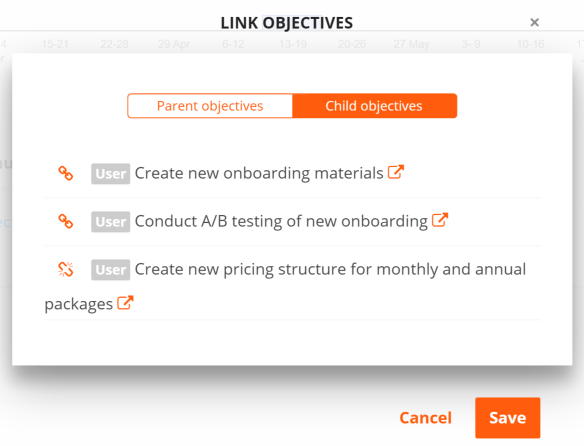Close the Link Objectives dialog
584x446 pixels.
coord(534,22)
